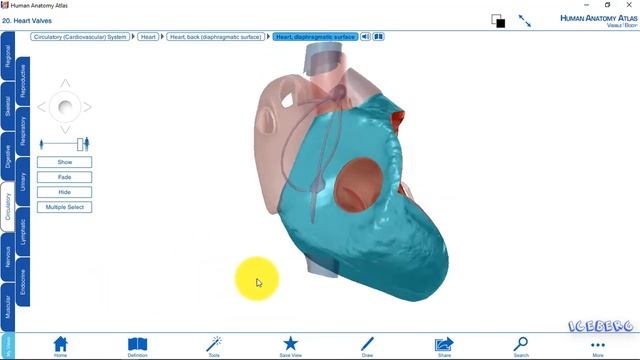This screenshot has width=640, height=360.
Task: Open the Skeletal tab
Action: point(8,107)
